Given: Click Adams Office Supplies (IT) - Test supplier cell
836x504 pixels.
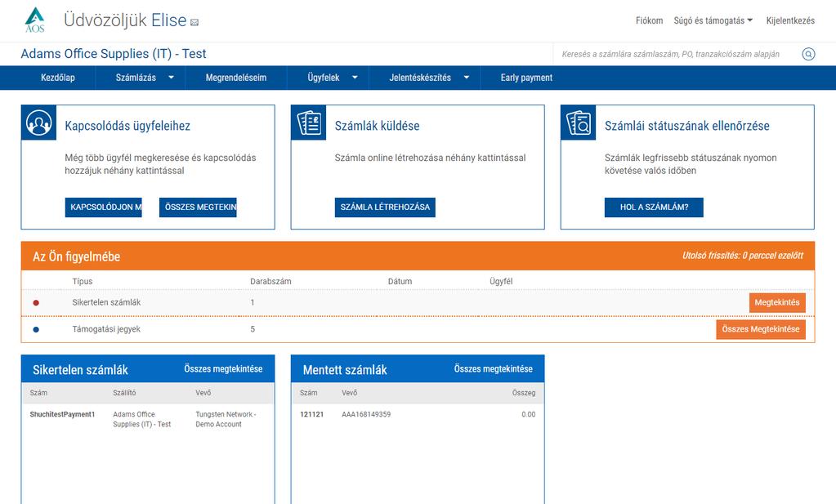Looking at the screenshot, I should pyautogui.click(x=142, y=419).
